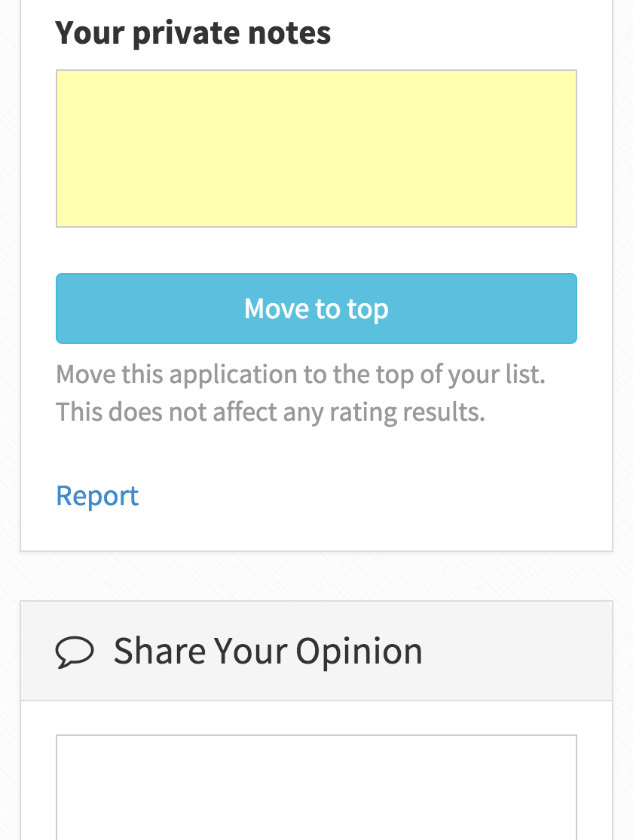Image resolution: width=633 pixels, height=840 pixels.
Task: Click the word Report below the helper text
Action: pos(97,495)
